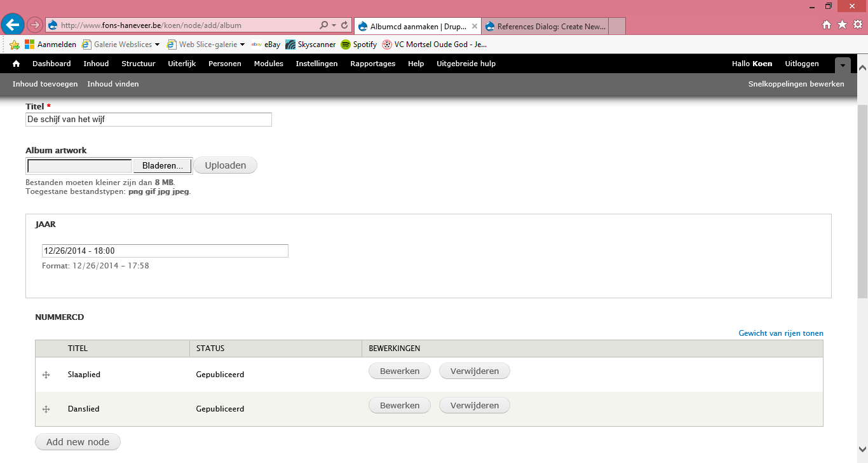Click the Danslied title cell
The width and height of the screenshot is (868, 463).
[84, 409]
